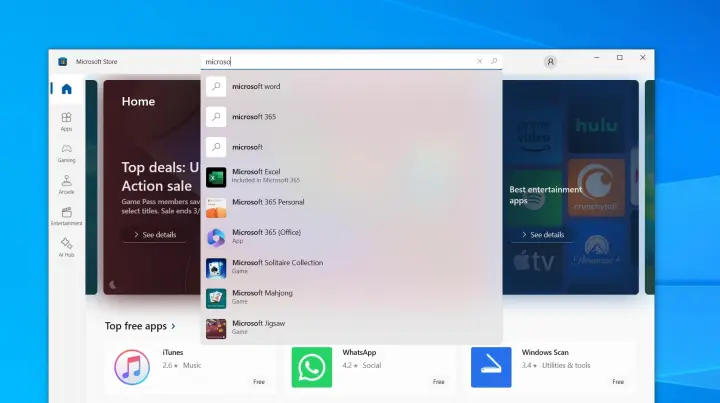Expand the Top free apps chevron
Image resolution: width=720 pixels, height=403 pixels.
pyautogui.click(x=173, y=326)
